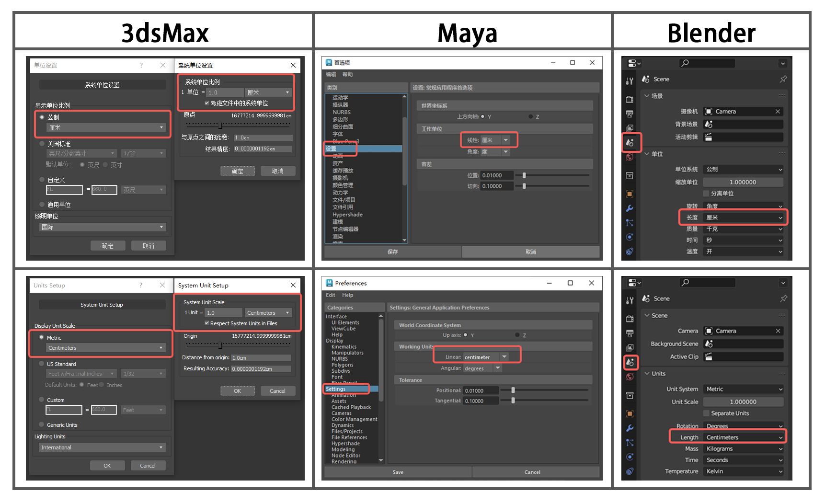Viewport: 825px width, 504px height.
Task: Select Y up axis radio in English Maya Preferences
Action: tap(465, 335)
